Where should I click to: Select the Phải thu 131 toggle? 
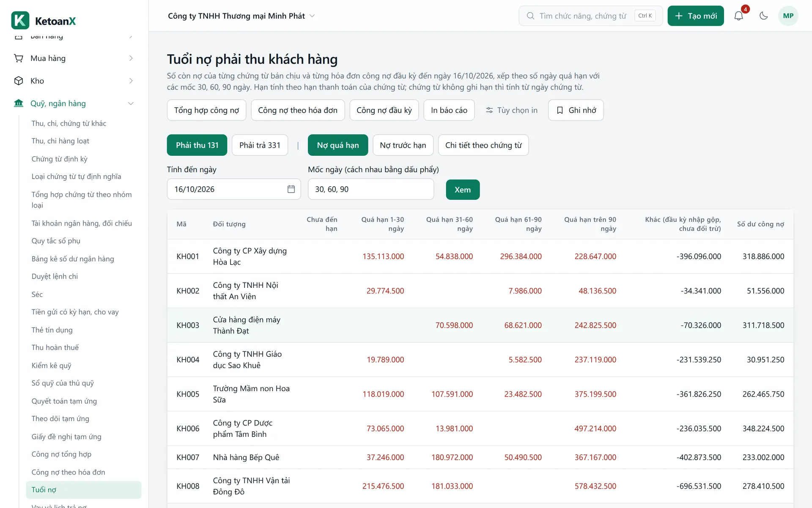[197, 145]
